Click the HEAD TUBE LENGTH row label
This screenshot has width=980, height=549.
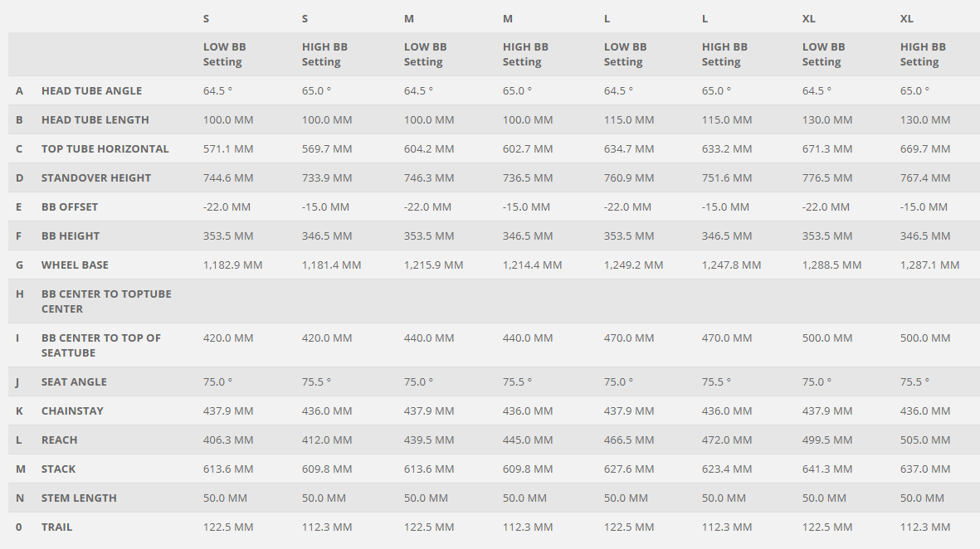point(95,119)
